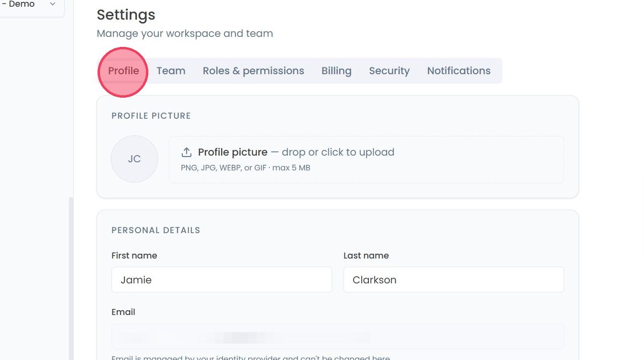Screen dimensions: 644x360
Task: Click the Profile picture bold label
Action: click(x=233, y=152)
